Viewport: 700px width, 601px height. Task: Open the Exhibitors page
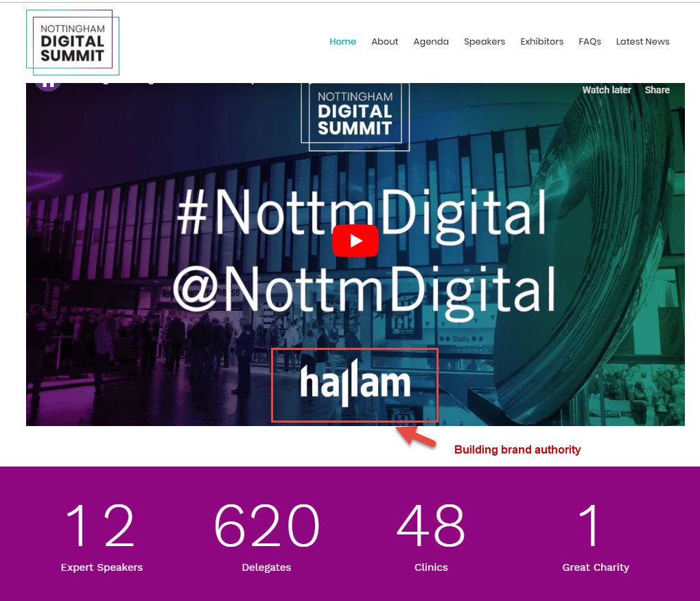(x=541, y=41)
